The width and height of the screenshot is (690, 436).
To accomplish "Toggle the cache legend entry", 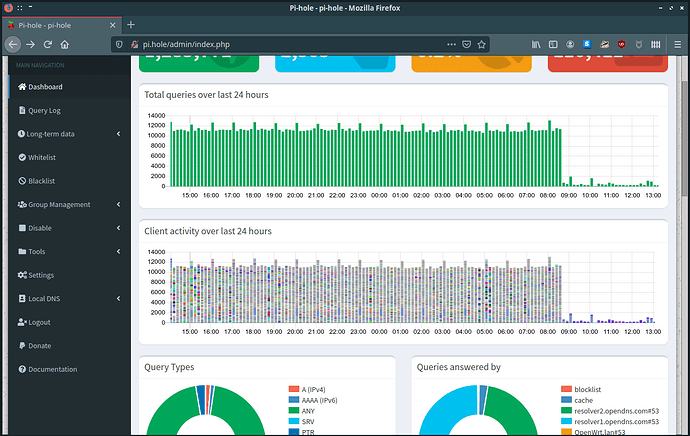I will coord(582,398).
